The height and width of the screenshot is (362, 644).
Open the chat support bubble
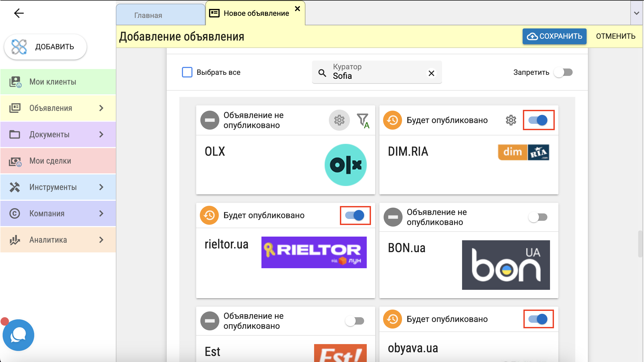[x=18, y=335]
